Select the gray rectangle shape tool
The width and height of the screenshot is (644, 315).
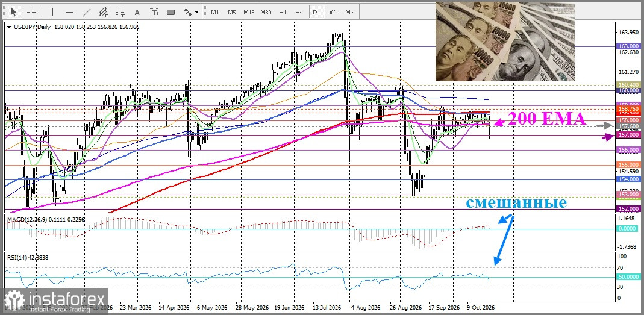[171, 12]
